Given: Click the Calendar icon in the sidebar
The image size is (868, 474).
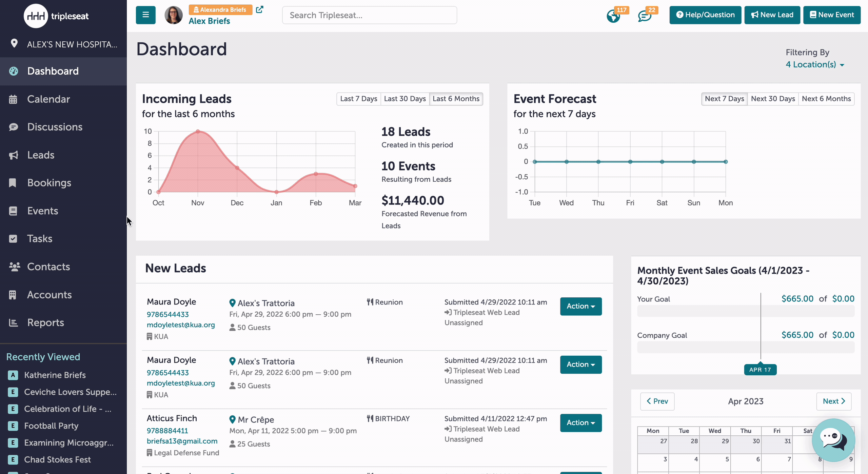Looking at the screenshot, I should pyautogui.click(x=13, y=99).
